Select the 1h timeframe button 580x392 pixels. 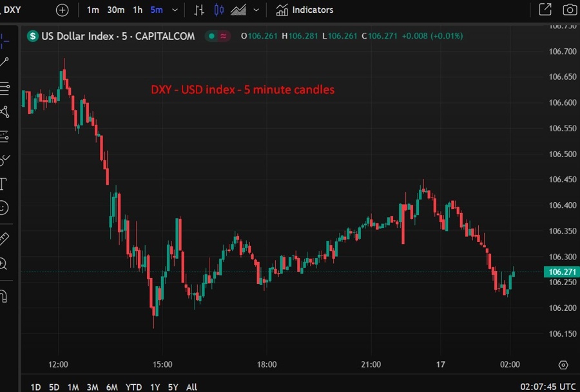(x=137, y=10)
